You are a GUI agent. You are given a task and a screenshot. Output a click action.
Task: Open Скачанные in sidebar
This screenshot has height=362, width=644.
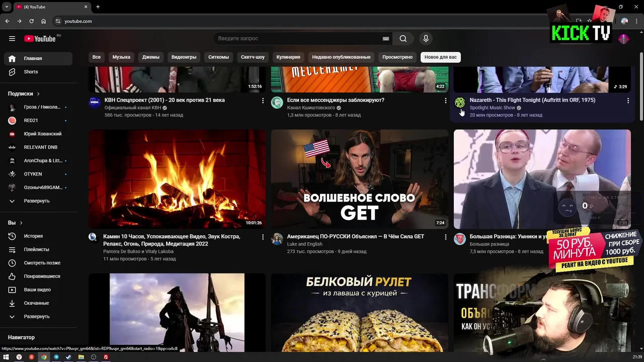[38, 303]
